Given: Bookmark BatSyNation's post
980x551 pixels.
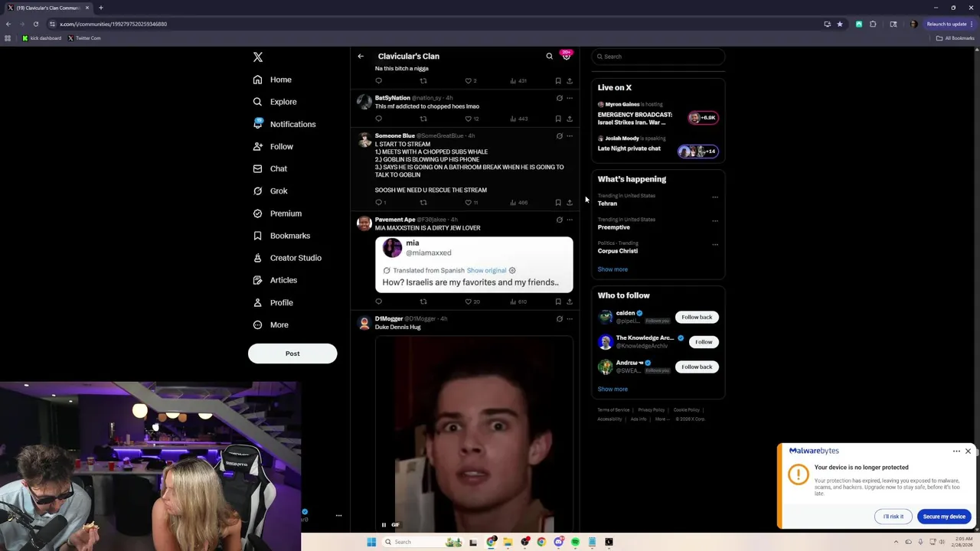Looking at the screenshot, I should (558, 119).
